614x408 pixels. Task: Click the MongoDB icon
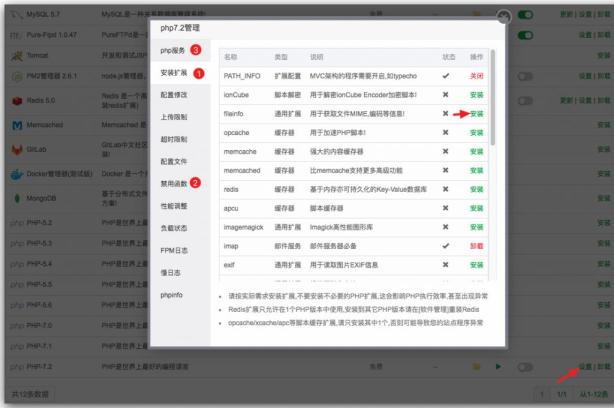(x=17, y=199)
